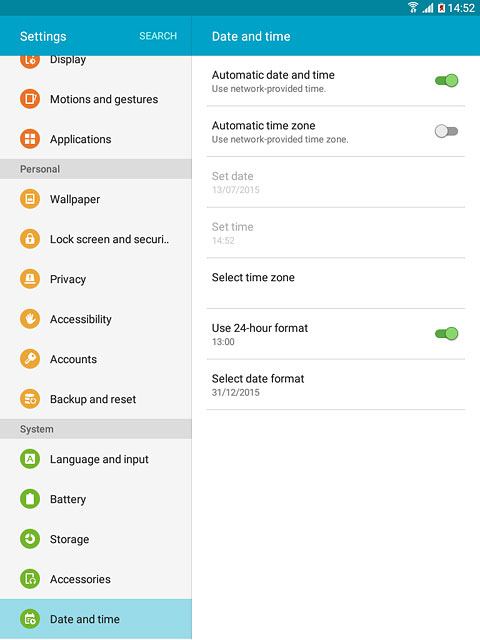Tap the Language and input icon
Screen dimensions: 480x640
(30, 459)
